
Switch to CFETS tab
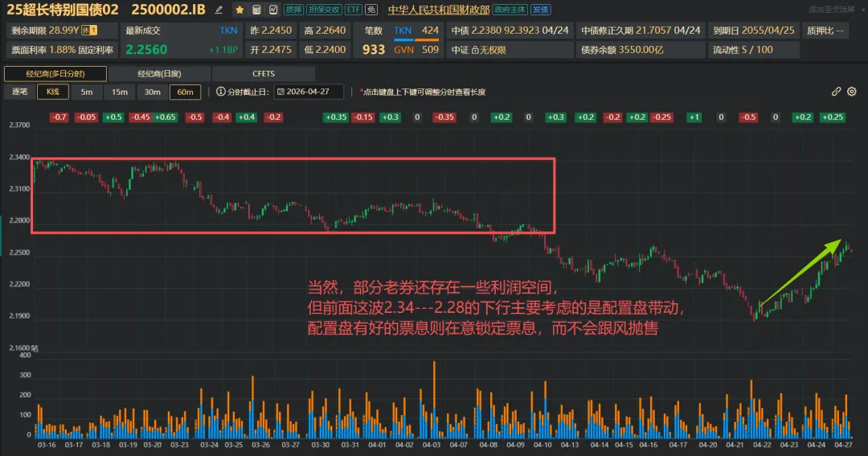pyautogui.click(x=264, y=74)
